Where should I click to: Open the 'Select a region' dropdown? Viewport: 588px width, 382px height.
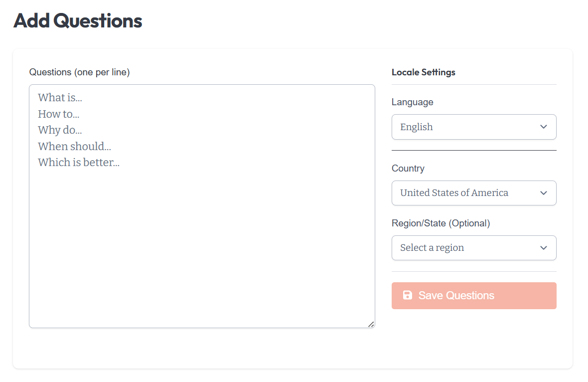click(468, 248)
